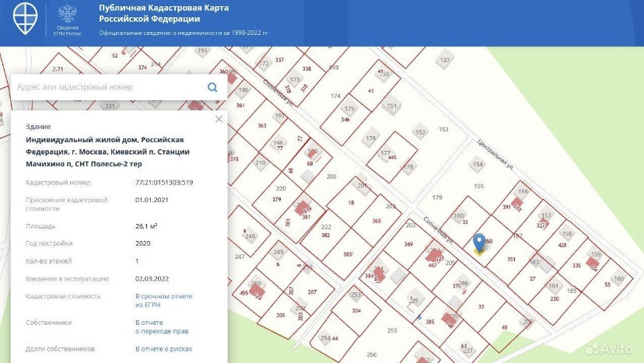The height and width of the screenshot is (363, 644).
Task: Click building 137 on map
Action: (445, 60)
